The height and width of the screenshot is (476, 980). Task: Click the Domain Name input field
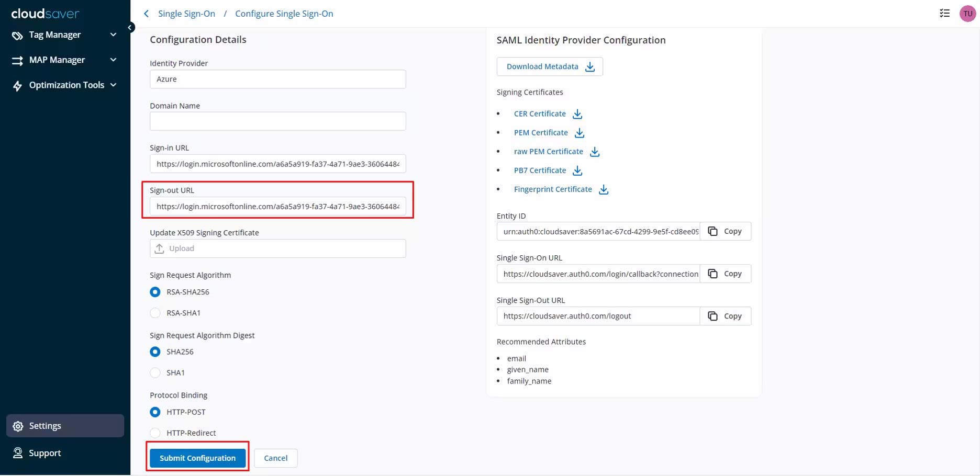click(x=277, y=121)
